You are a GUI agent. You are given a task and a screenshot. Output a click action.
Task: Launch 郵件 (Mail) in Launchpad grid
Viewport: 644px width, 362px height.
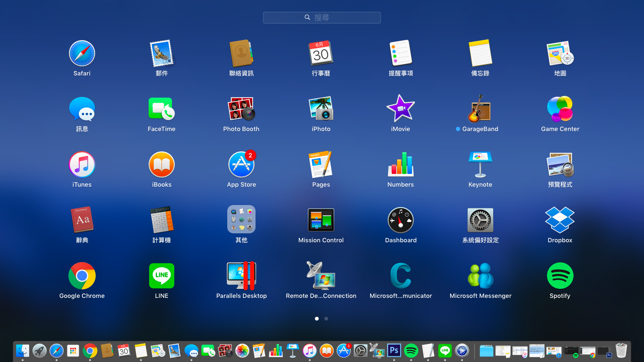(162, 53)
